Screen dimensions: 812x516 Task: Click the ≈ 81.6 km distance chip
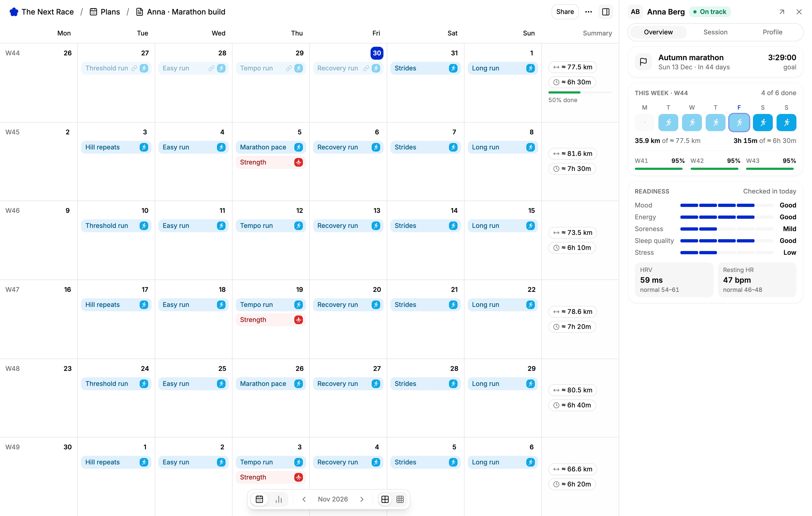click(573, 154)
